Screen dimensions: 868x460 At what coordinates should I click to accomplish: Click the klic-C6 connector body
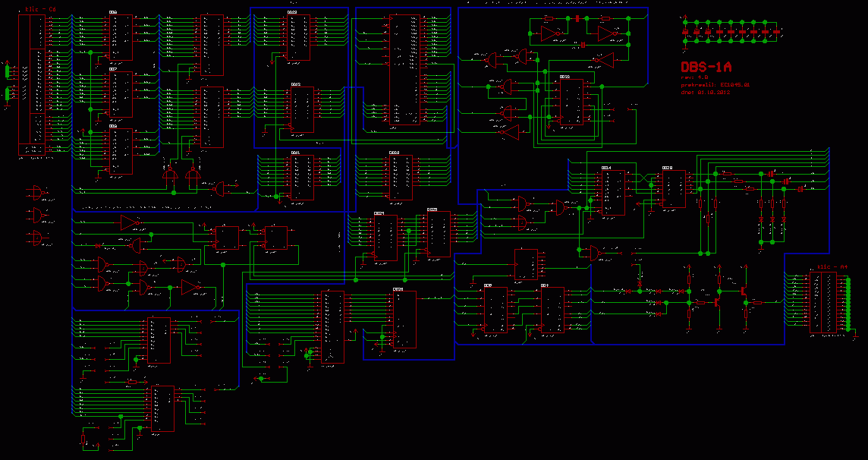click(36, 83)
